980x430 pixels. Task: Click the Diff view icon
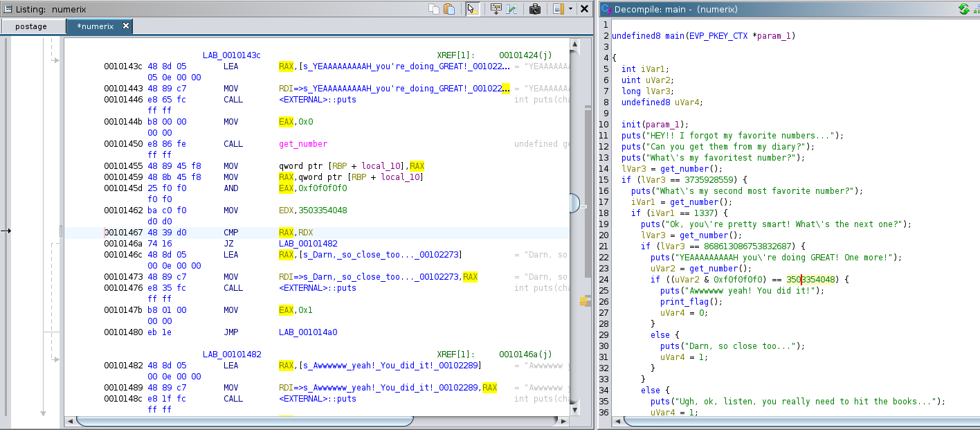511,9
